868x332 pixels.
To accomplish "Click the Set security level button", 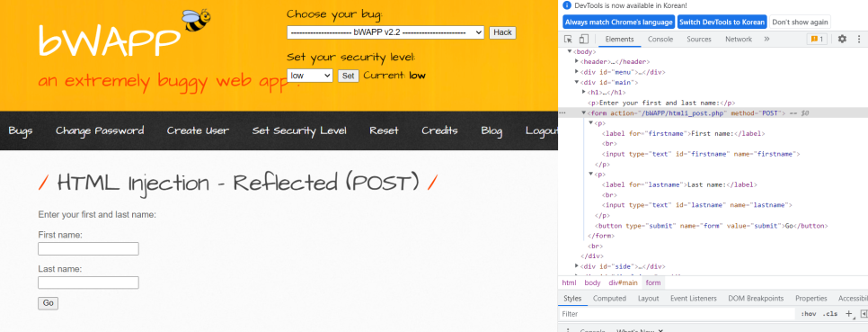I will (x=348, y=76).
